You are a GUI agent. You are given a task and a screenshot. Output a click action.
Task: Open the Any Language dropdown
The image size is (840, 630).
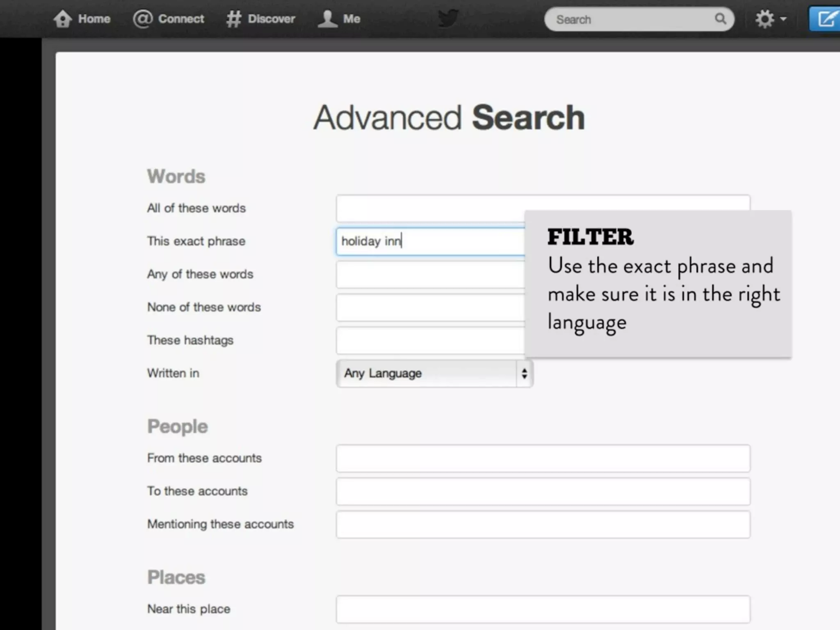427,373
